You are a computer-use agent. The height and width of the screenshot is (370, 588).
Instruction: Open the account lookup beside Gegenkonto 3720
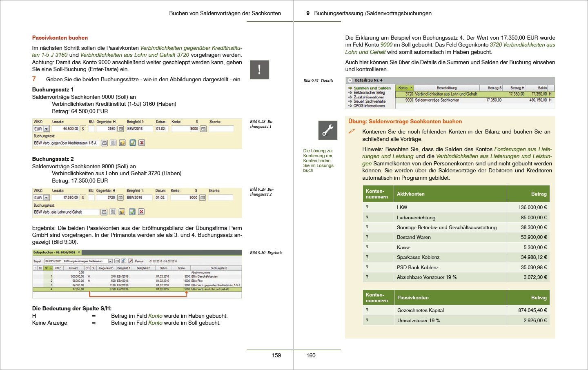coord(120,198)
